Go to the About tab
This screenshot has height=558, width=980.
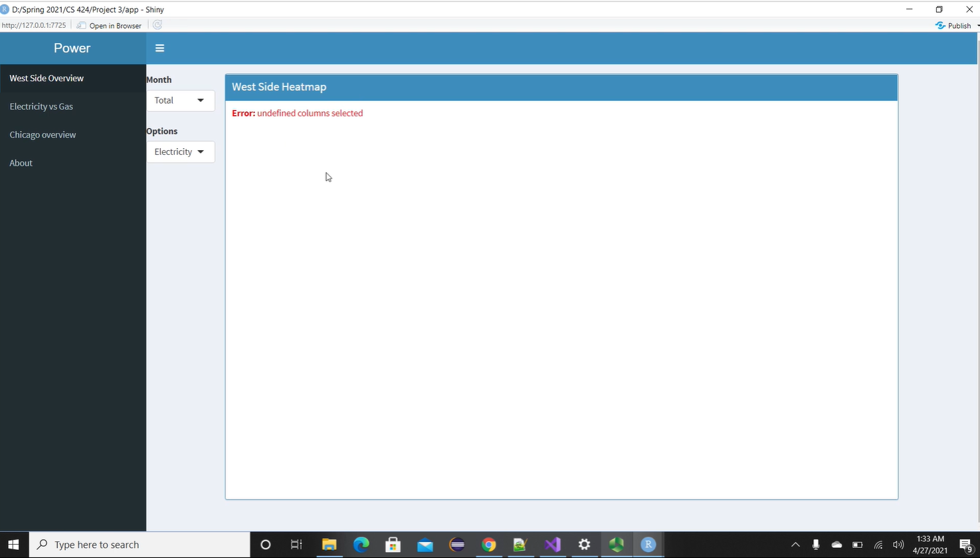pyautogui.click(x=73, y=163)
